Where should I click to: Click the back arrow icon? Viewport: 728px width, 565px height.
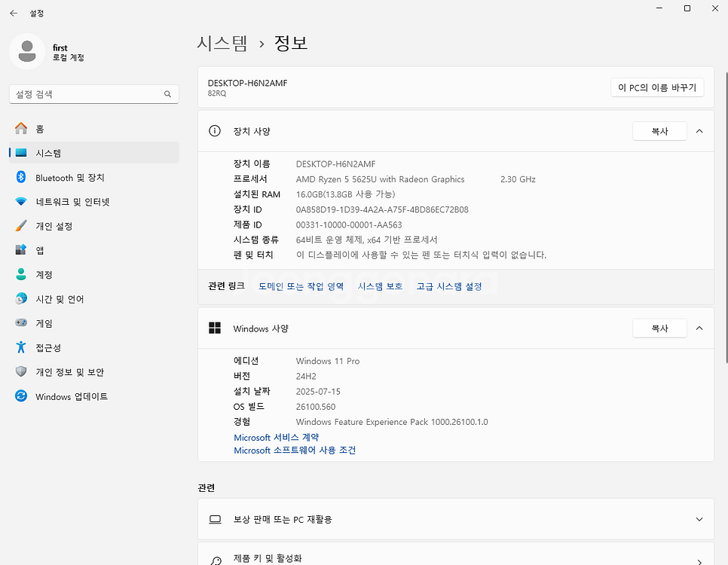(x=14, y=13)
